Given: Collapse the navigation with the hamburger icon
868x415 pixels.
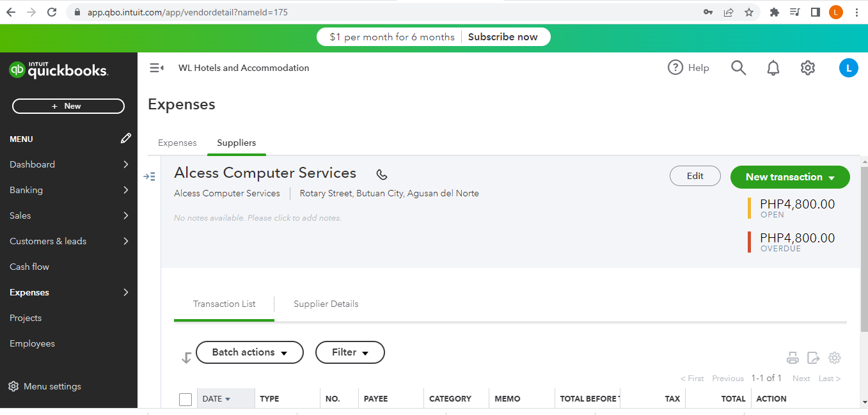Looking at the screenshot, I should point(157,68).
